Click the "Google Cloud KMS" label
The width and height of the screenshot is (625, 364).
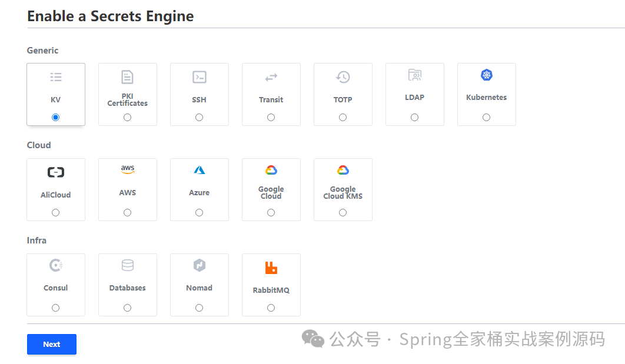(343, 192)
